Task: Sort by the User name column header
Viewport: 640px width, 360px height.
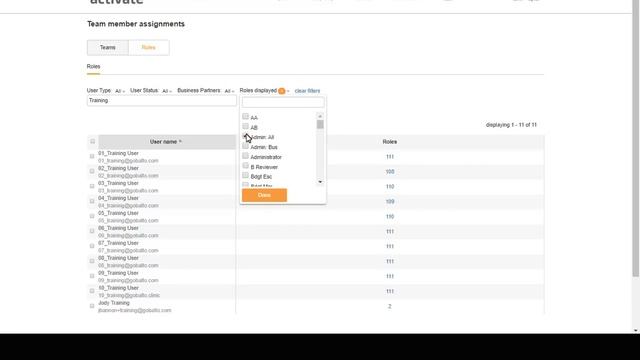Action: click(x=167, y=142)
